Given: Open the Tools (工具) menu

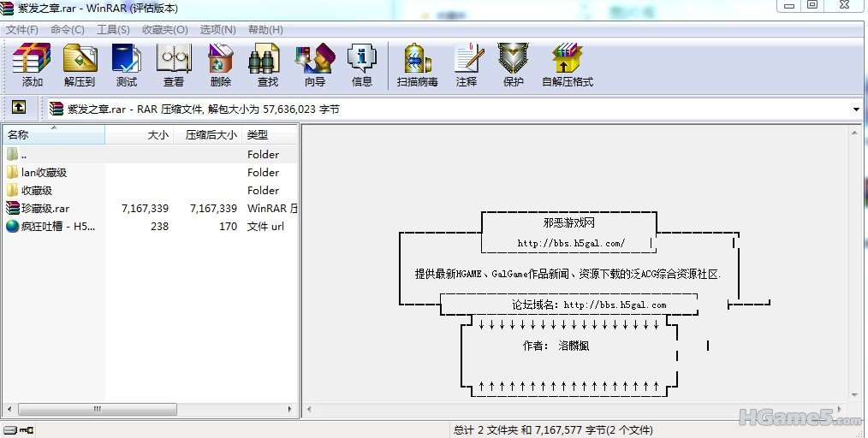Looking at the screenshot, I should (113, 29).
